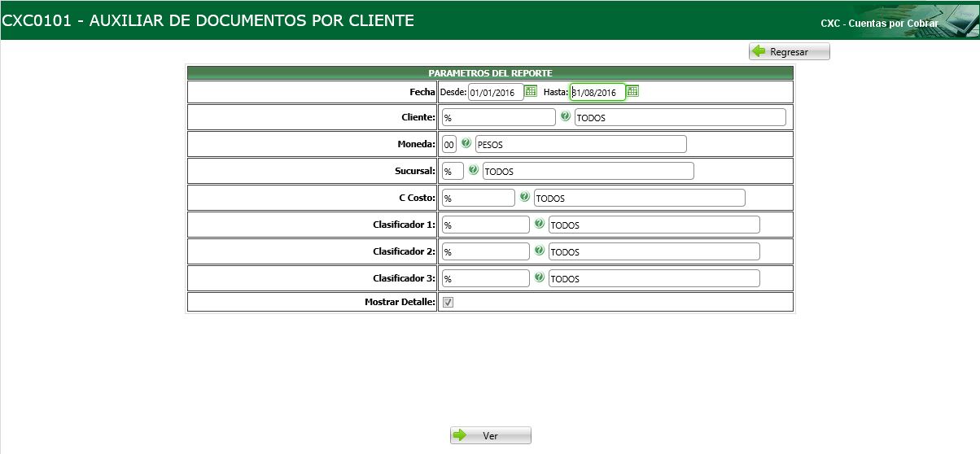
Task: Click the Clasificador 1: label
Action: pos(405,225)
